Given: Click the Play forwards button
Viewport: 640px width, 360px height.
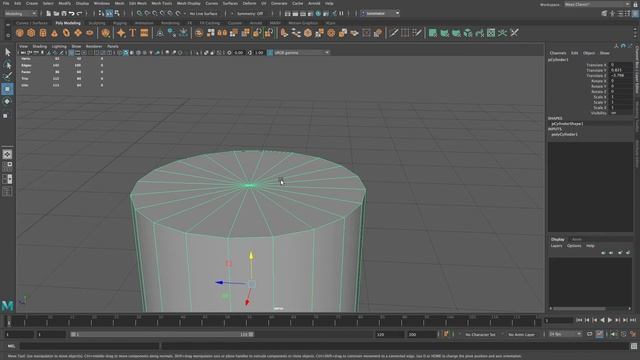Looking at the screenshot, I should (x=610, y=320).
